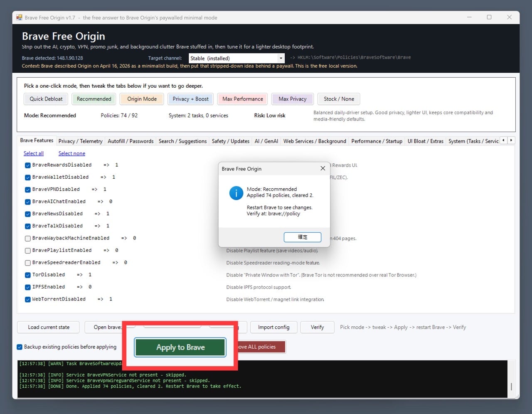Confirm the dialog with the 確定 button
This screenshot has height=414, width=532.
[303, 237]
